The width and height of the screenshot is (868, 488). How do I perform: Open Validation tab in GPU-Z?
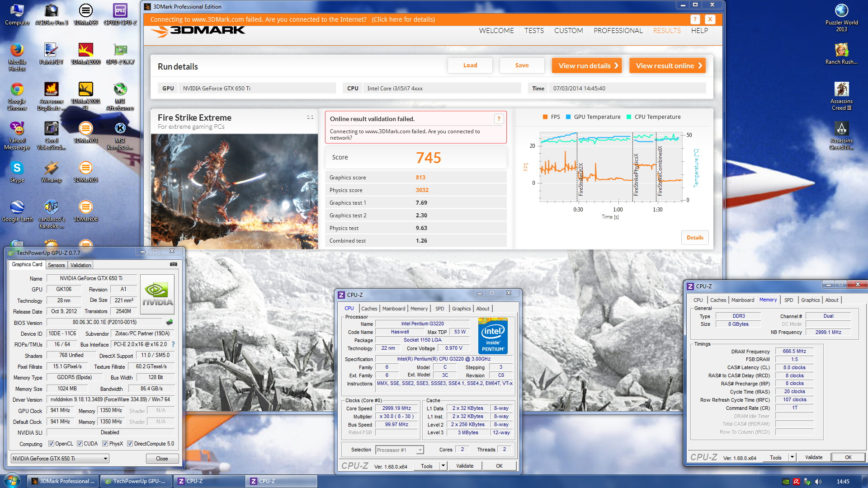pyautogui.click(x=80, y=265)
